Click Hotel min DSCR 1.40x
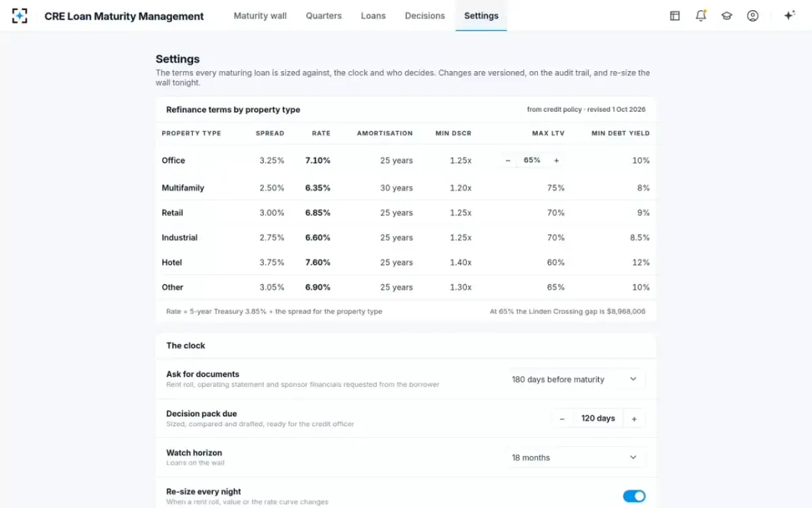 [x=461, y=263]
